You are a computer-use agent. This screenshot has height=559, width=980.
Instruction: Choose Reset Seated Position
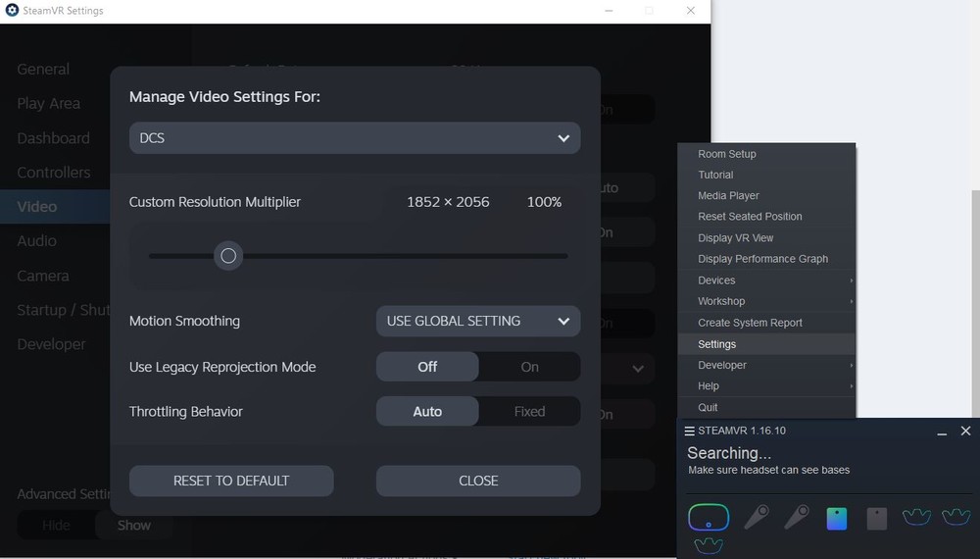point(767,217)
